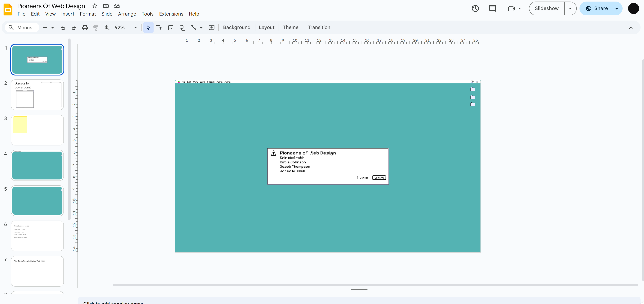Open version history

[475, 8]
